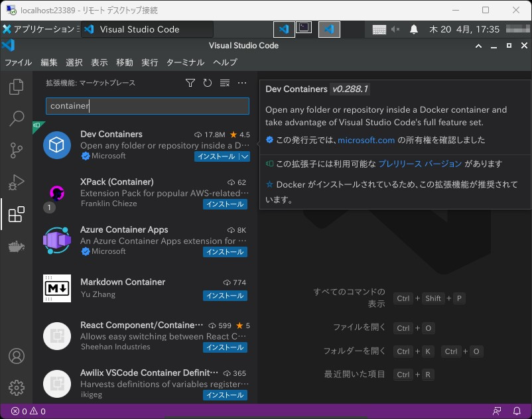Open the Run and Debug view

pyautogui.click(x=16, y=182)
